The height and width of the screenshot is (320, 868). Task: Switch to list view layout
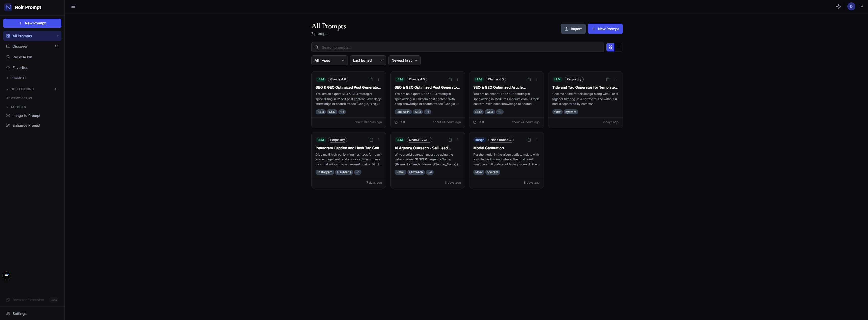tap(618, 47)
